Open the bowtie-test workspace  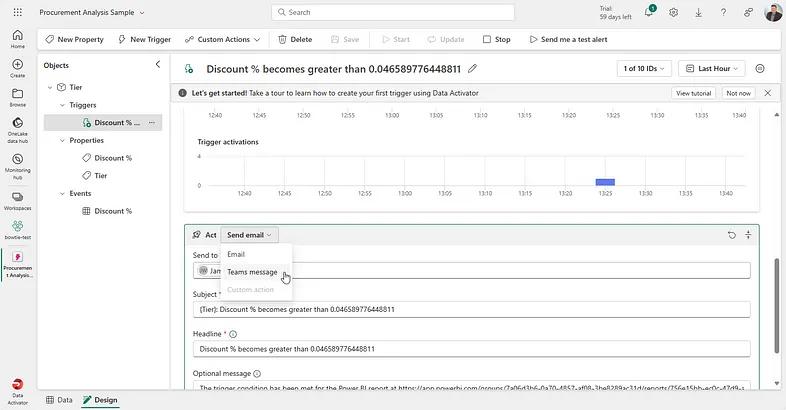click(18, 230)
